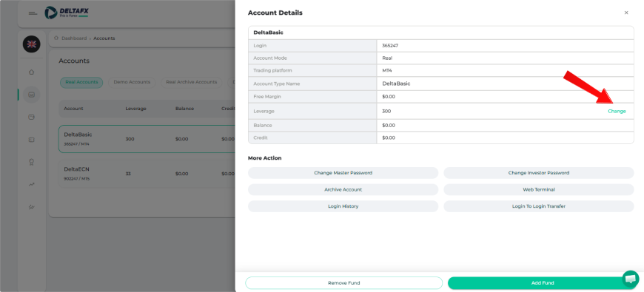Click the Balance column header in the accounts table
The image size is (644, 292).
184,109
